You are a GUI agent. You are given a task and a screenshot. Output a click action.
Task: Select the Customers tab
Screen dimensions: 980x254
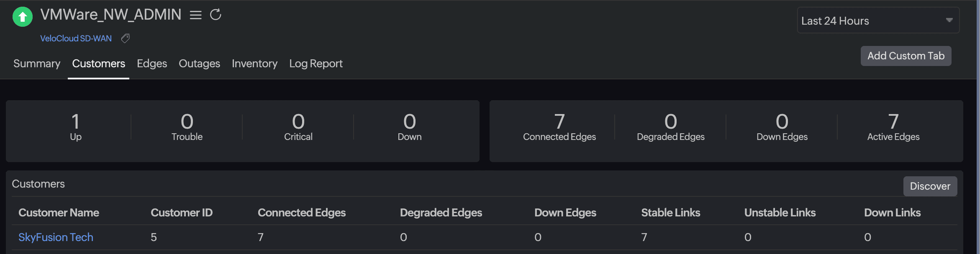98,63
